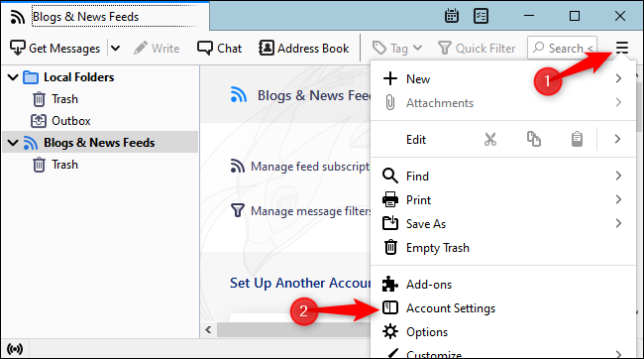This screenshot has height=359, width=644.
Task: Click the Local Folders folder icon
Action: [31, 77]
